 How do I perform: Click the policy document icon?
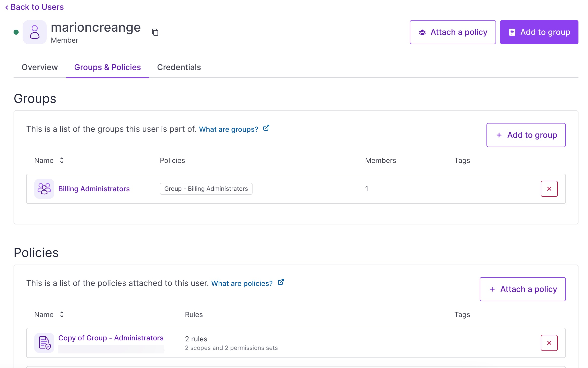[x=44, y=343]
